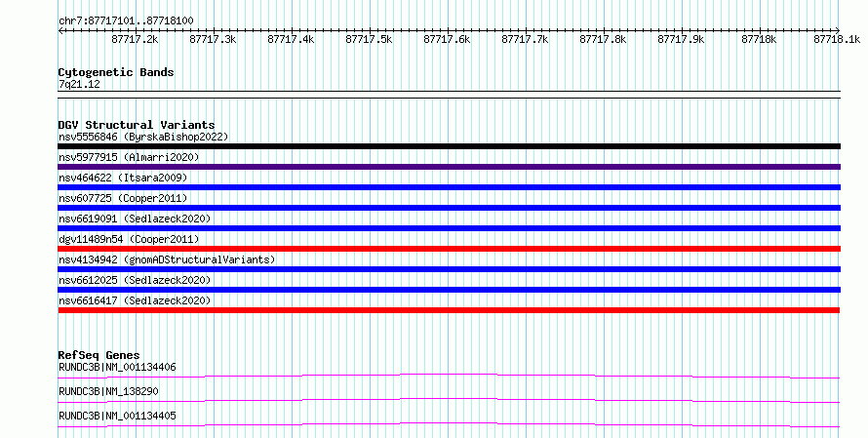Viewport: 868px width, 438px height.
Task: Click the 87717.7k ruler mark
Action: pos(525,39)
